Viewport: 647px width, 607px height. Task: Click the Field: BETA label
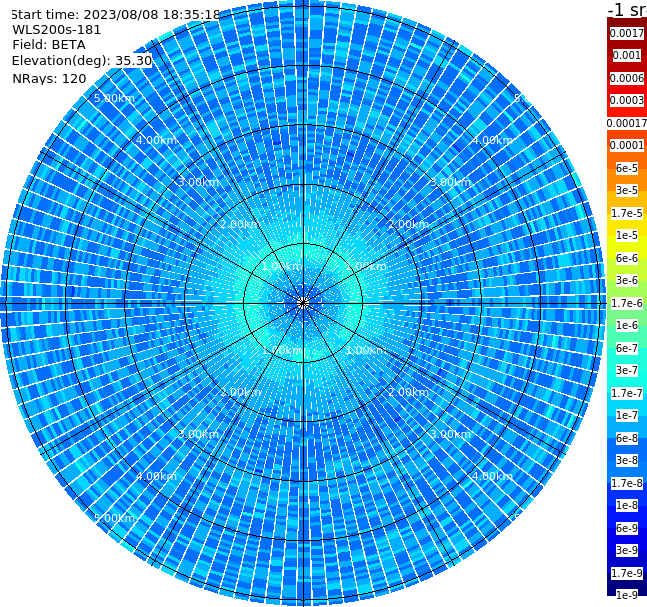click(49, 45)
